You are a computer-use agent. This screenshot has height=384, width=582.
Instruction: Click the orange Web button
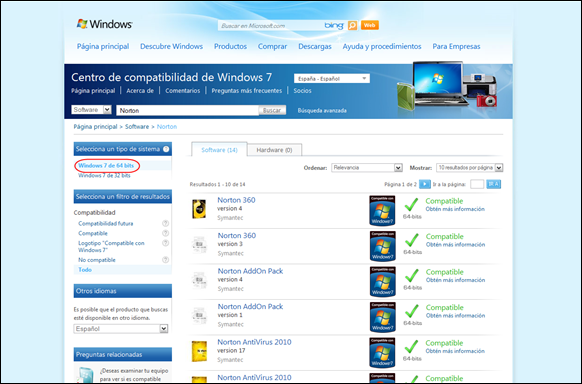369,25
